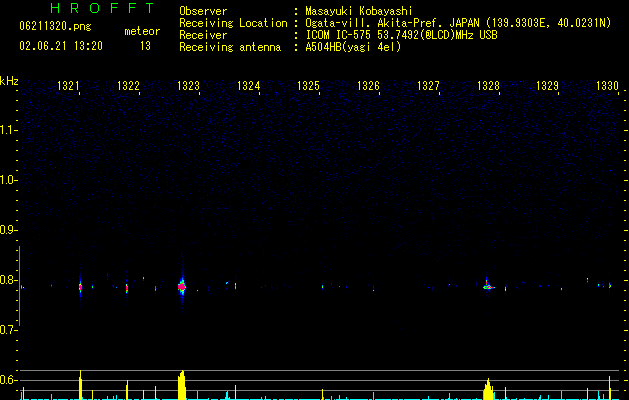Click the 1.0 kHz frequency label
Image resolution: width=629 pixels, height=400 pixels.
pos(8,181)
